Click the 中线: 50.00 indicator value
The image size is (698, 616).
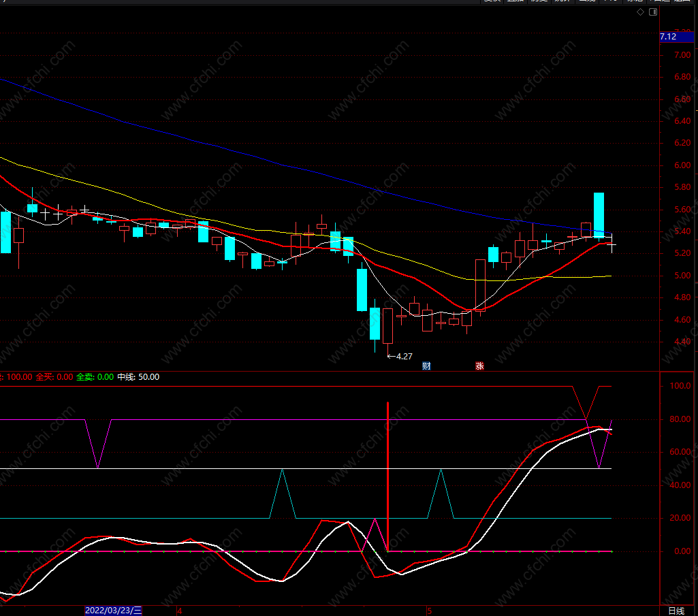pyautogui.click(x=138, y=377)
